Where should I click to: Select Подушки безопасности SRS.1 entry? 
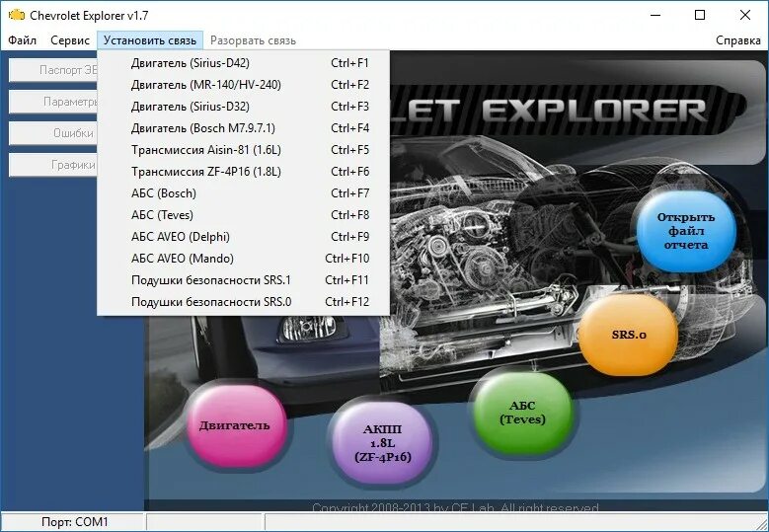(x=243, y=280)
